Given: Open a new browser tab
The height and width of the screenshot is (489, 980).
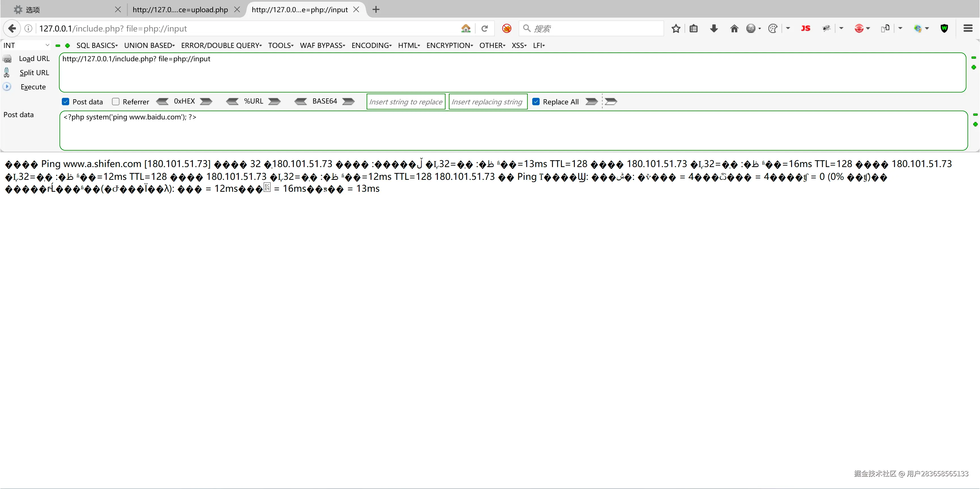Looking at the screenshot, I should 376,10.
